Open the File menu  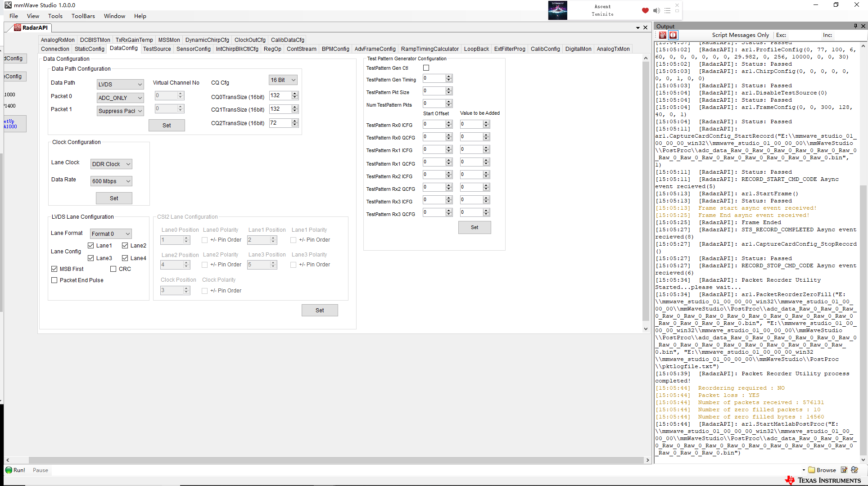[x=14, y=16]
